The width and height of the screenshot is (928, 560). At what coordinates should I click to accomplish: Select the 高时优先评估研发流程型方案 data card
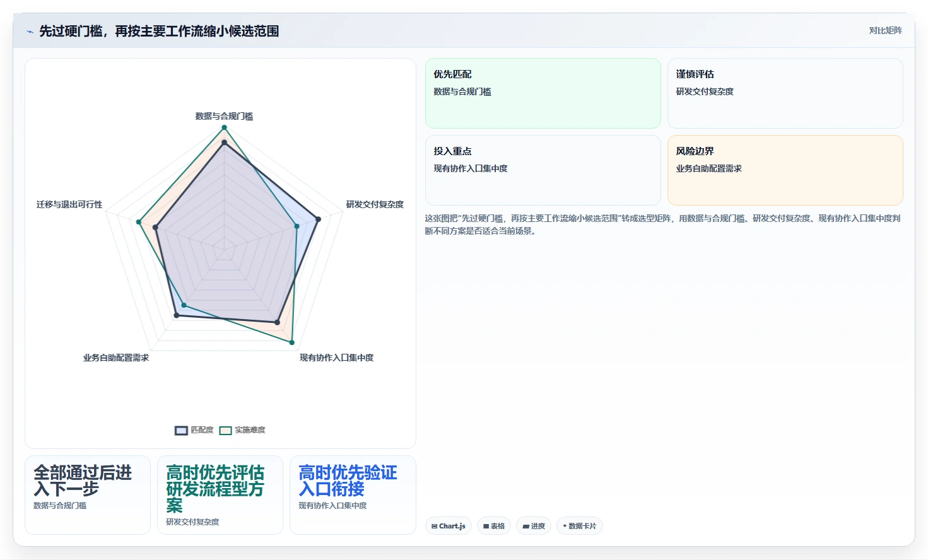[220, 495]
